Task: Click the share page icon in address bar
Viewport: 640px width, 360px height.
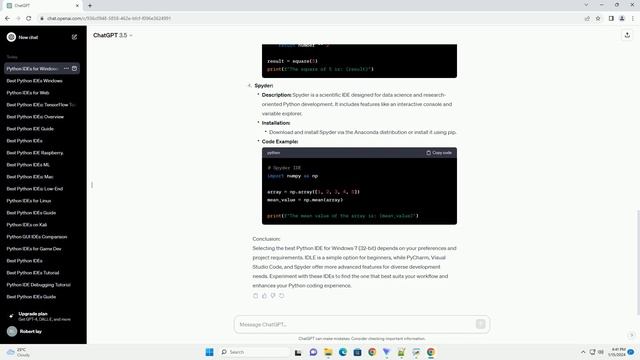Action: coord(587,18)
